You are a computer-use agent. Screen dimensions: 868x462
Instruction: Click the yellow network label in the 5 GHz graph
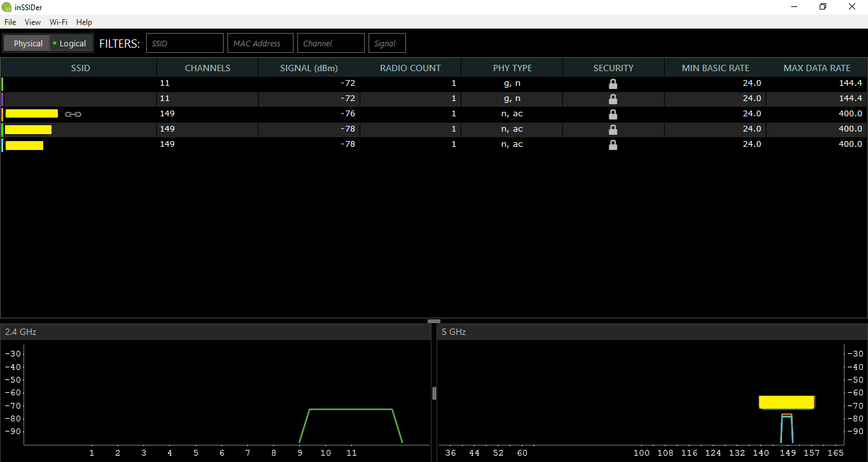tap(787, 402)
